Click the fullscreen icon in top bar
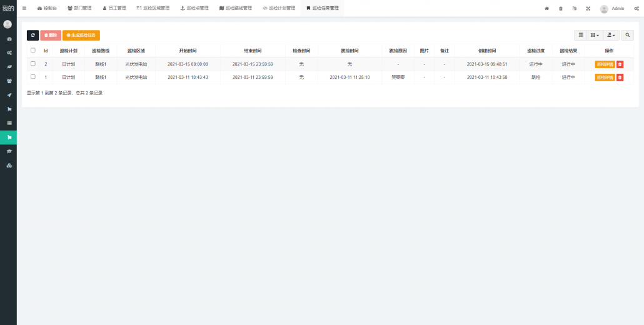This screenshot has width=644, height=325. [x=588, y=8]
